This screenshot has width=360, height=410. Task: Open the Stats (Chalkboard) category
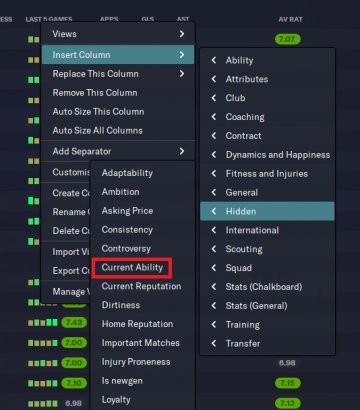pyautogui.click(x=264, y=287)
